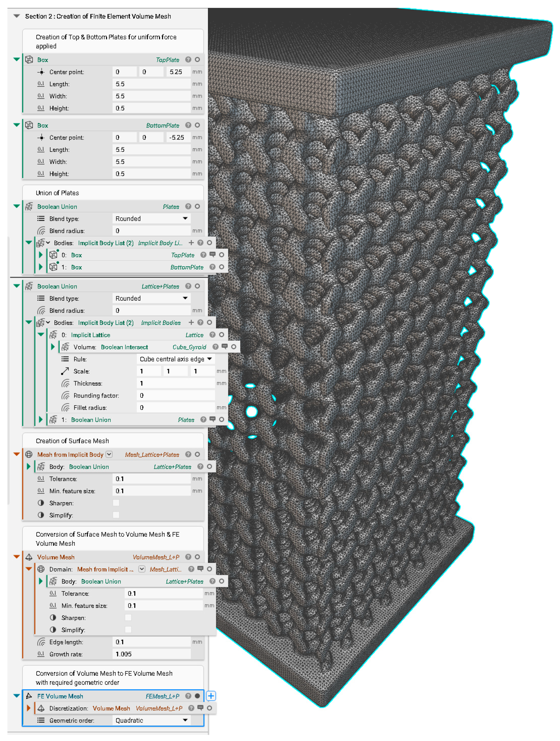Click help icon on TopPlate Box block

pos(188,60)
